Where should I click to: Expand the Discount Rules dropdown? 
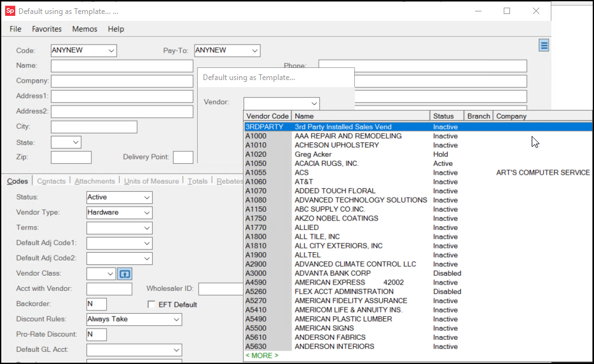click(176, 320)
